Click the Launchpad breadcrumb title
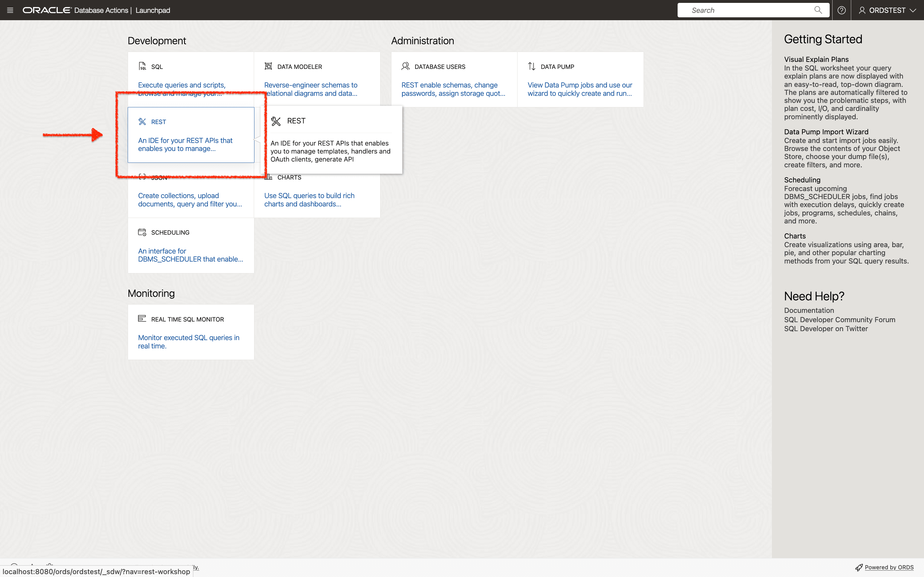 point(153,10)
